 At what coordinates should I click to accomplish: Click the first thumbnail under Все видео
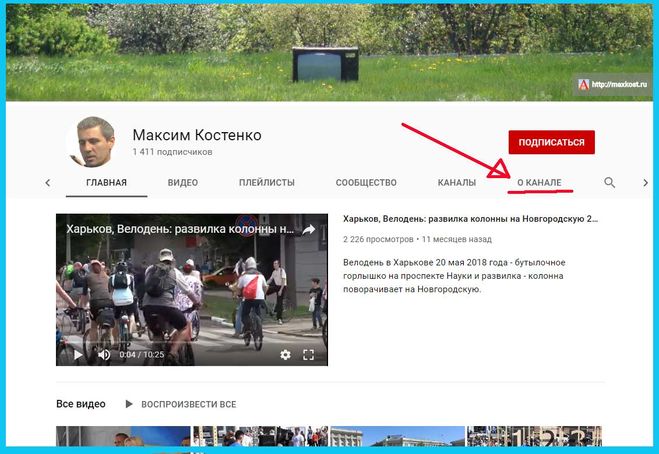(x=122, y=439)
